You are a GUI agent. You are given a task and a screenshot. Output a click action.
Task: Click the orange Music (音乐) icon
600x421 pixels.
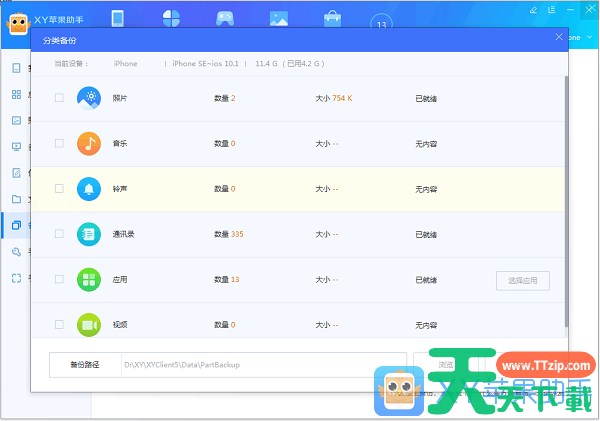tap(89, 143)
